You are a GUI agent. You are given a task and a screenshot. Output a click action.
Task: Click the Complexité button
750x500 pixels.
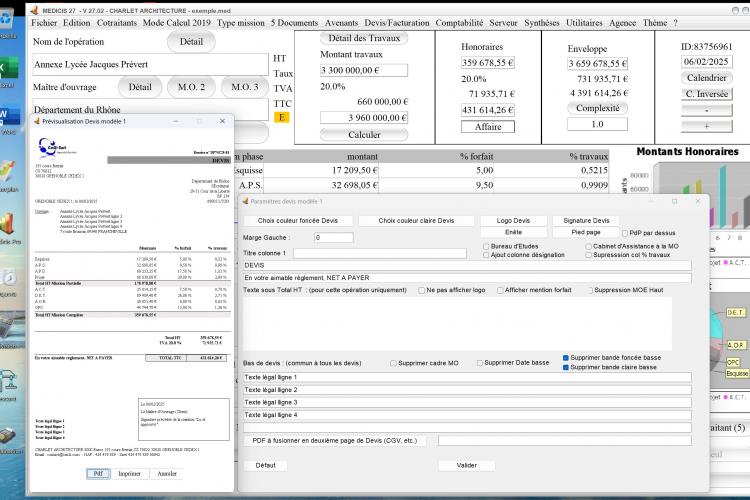(x=597, y=108)
